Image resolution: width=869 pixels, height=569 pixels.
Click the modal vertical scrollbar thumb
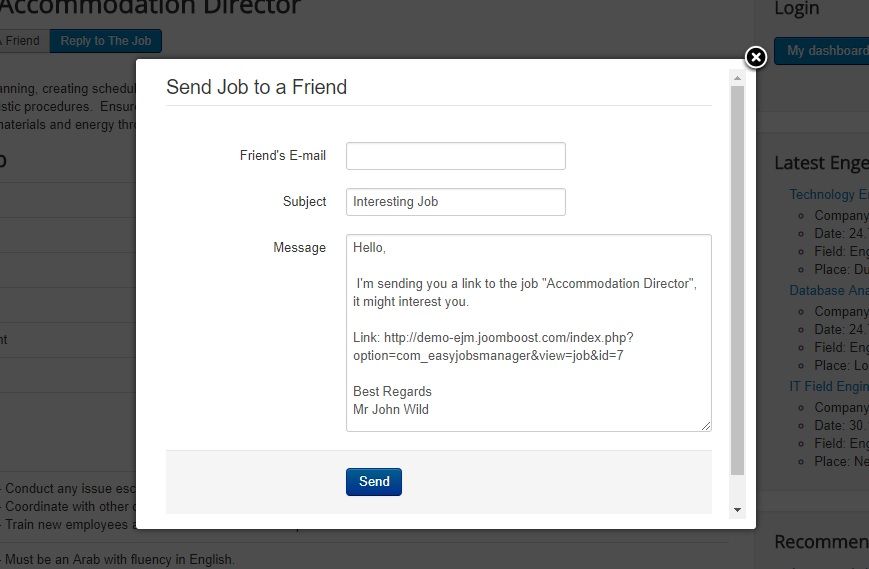coord(737,280)
